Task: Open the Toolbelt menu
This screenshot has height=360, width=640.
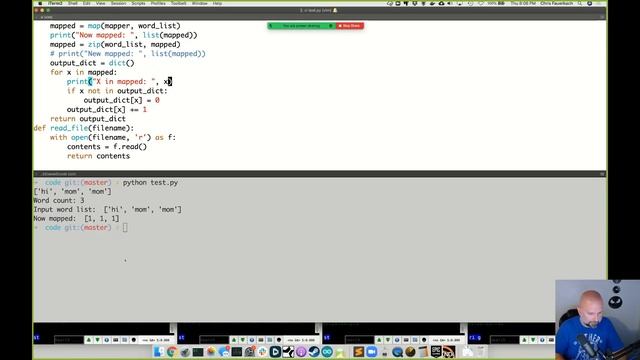Action: click(179, 3)
